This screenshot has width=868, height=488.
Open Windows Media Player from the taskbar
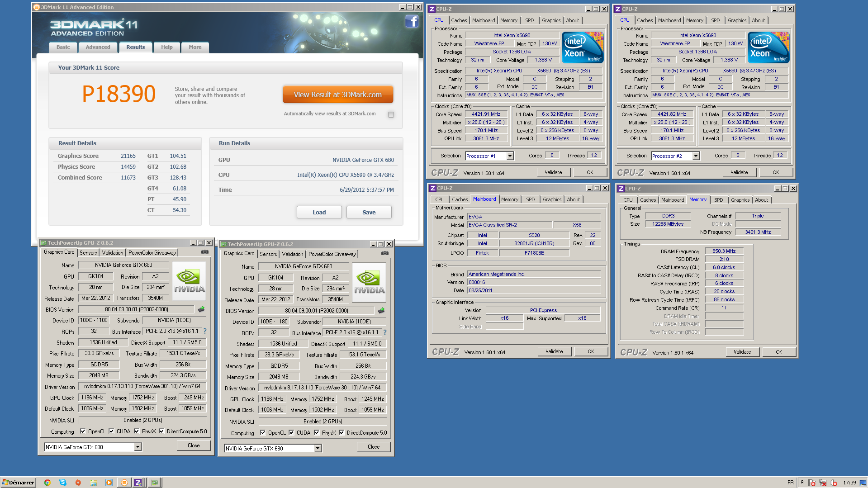coord(109,483)
